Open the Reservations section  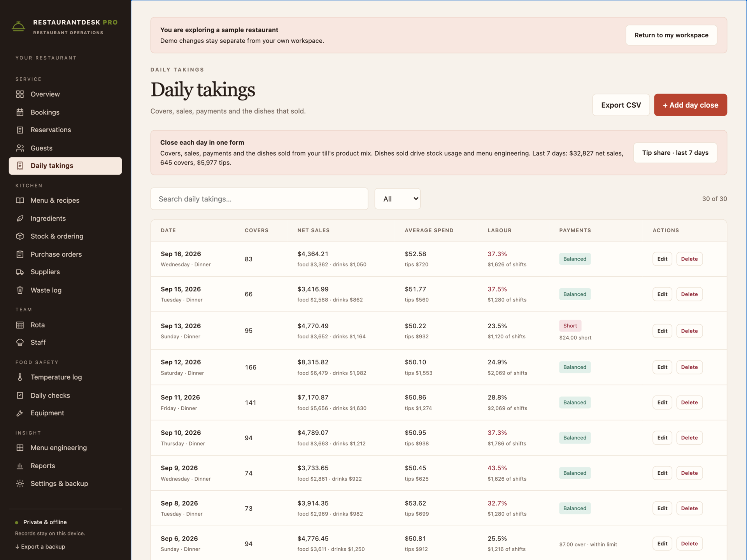(x=65, y=130)
